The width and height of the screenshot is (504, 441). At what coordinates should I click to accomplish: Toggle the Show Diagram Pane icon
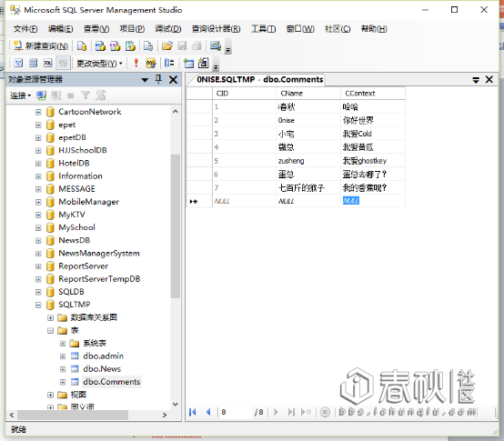tap(18, 63)
